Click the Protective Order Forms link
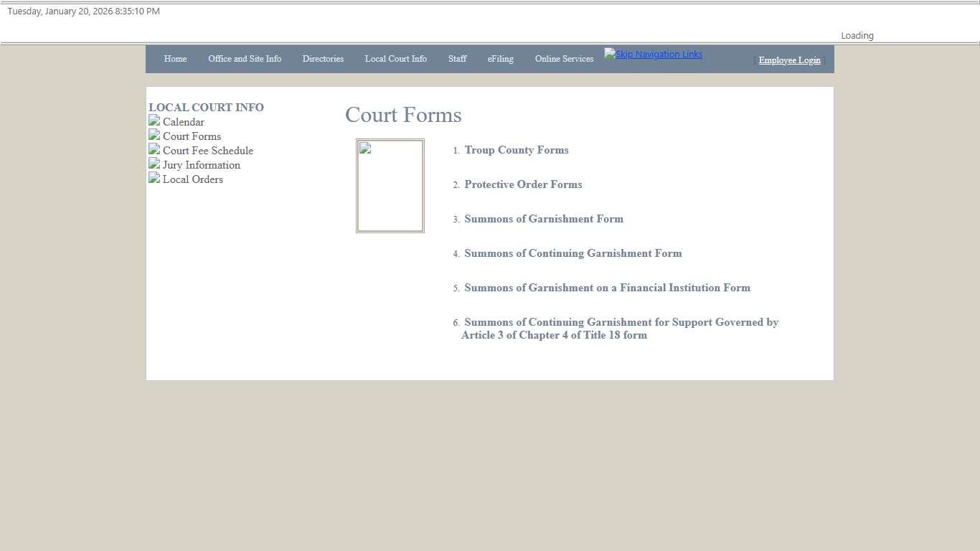980x551 pixels. pyautogui.click(x=523, y=184)
